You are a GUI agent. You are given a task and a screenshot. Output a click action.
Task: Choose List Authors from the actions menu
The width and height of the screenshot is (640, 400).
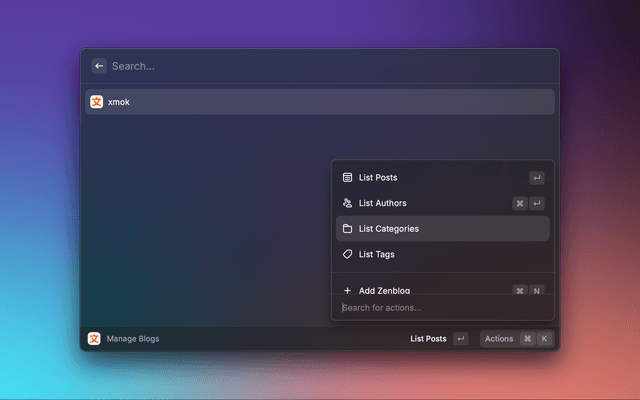click(x=382, y=203)
